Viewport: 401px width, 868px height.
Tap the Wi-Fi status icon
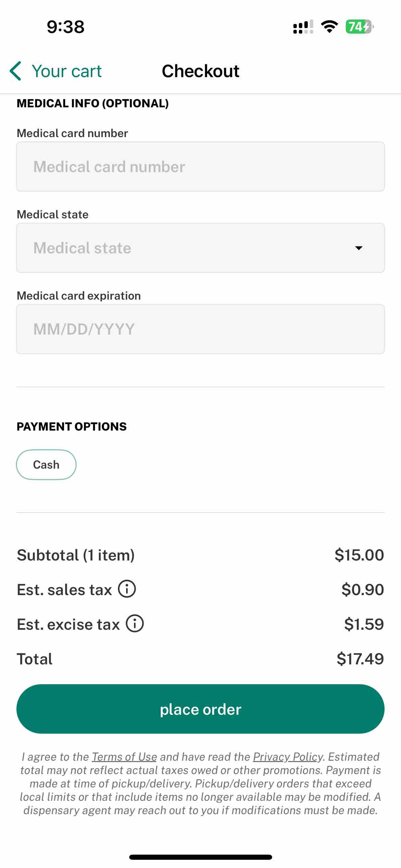(x=329, y=26)
